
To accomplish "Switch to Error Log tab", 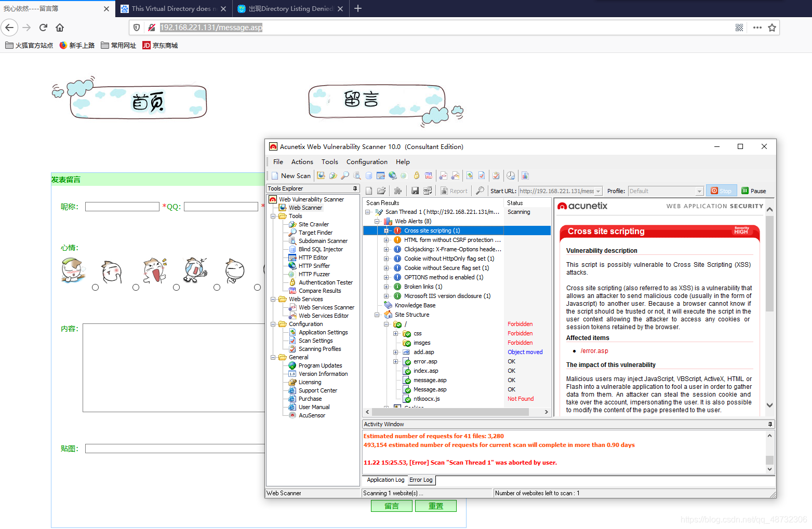I will (x=421, y=480).
